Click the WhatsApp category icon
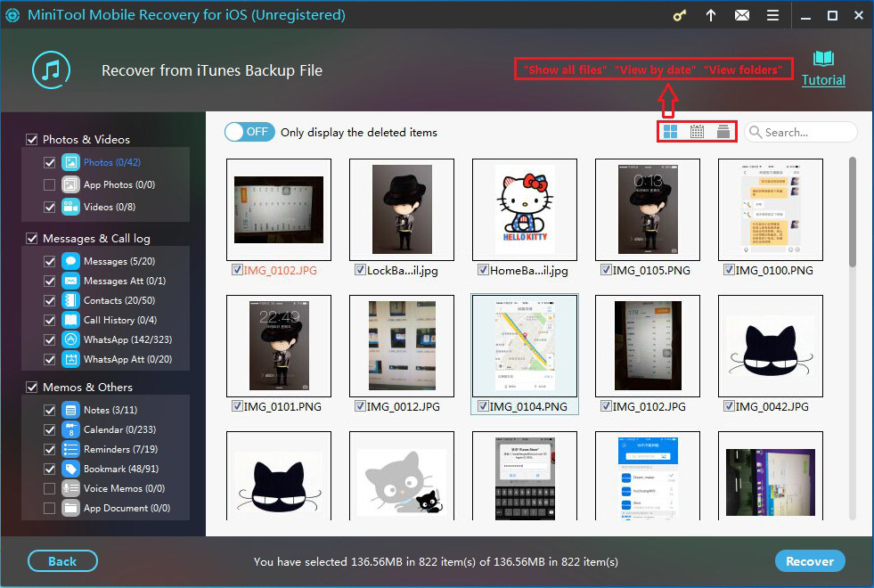Viewport: 874px width, 588px height. pos(70,339)
